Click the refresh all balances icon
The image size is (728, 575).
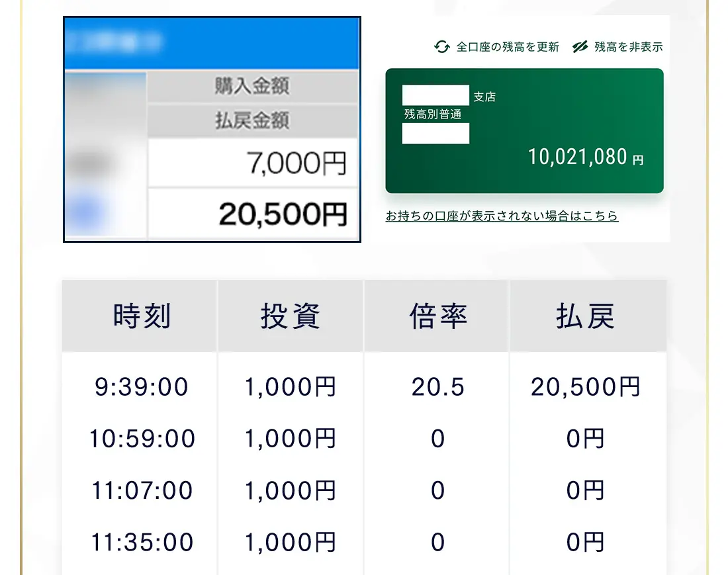[x=441, y=46]
